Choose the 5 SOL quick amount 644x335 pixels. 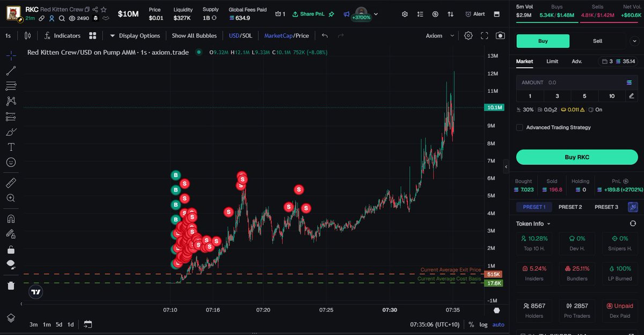tap(584, 96)
